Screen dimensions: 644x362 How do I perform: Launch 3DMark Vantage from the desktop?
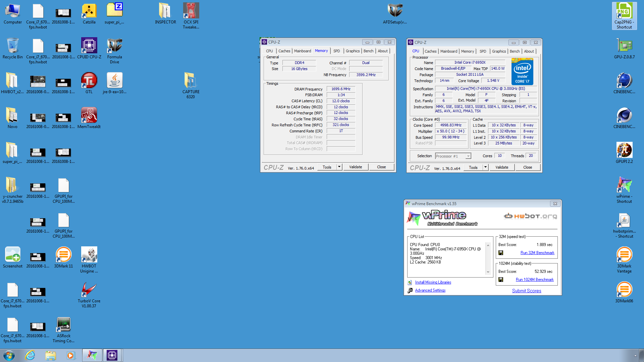[x=624, y=260]
